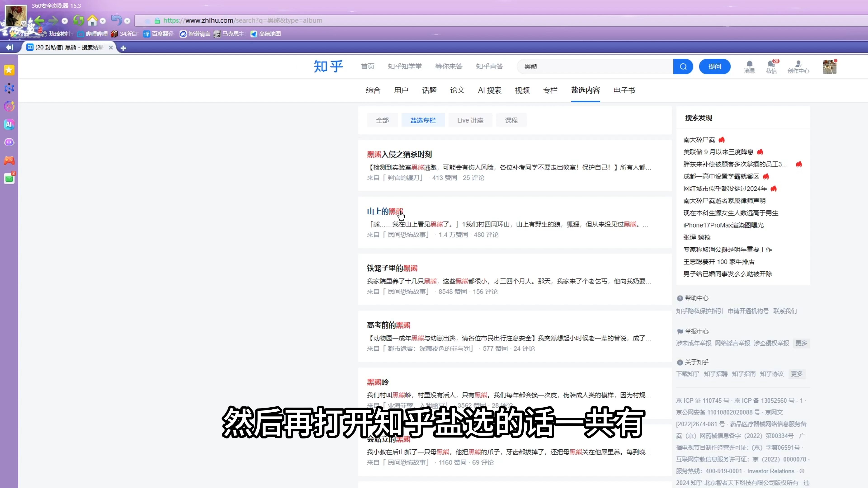The height and width of the screenshot is (488, 868).
Task: Open the 消息 notifications bell
Action: (749, 66)
